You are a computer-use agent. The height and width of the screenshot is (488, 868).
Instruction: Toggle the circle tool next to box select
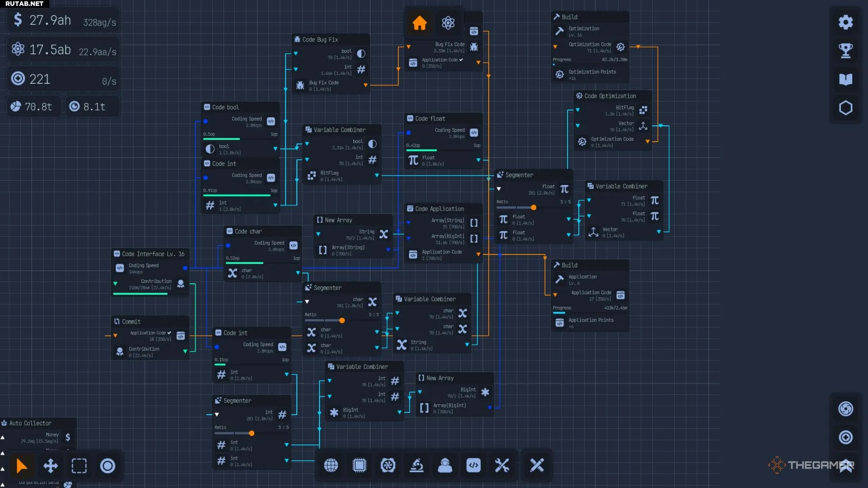tap(107, 465)
